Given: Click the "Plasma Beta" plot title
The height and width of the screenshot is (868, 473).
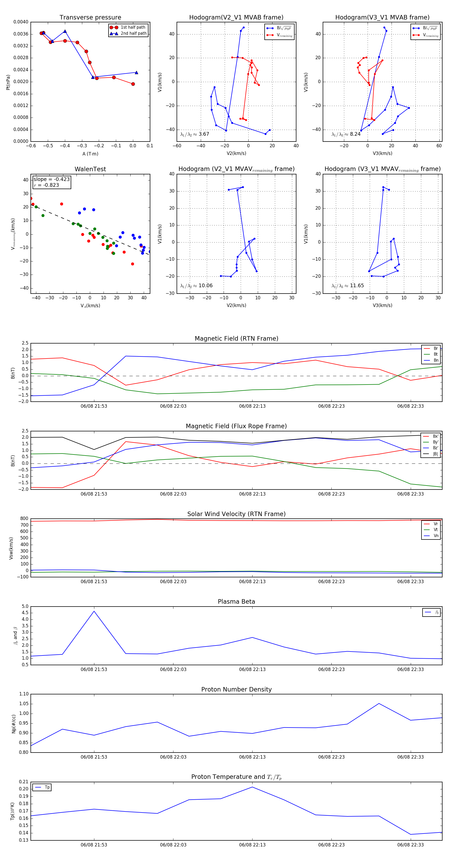Looking at the screenshot, I should coord(236,602).
